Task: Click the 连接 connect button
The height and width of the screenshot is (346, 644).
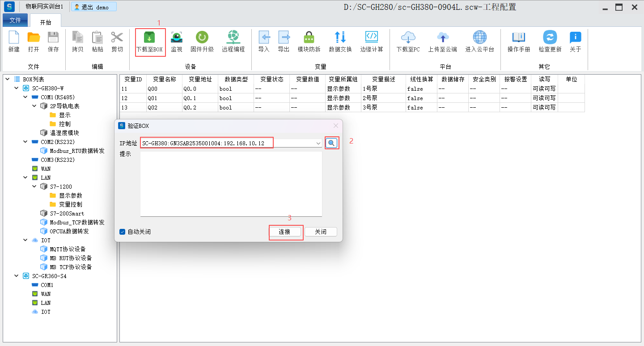Action: (x=284, y=232)
